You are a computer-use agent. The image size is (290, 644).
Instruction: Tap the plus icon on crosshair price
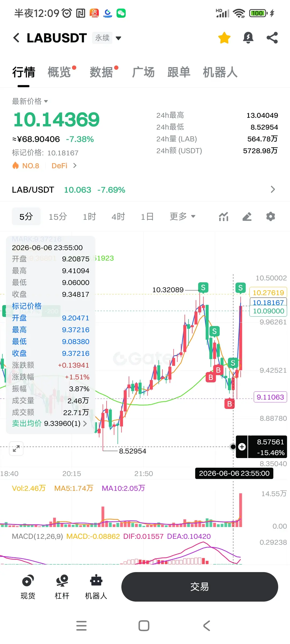[x=242, y=447]
